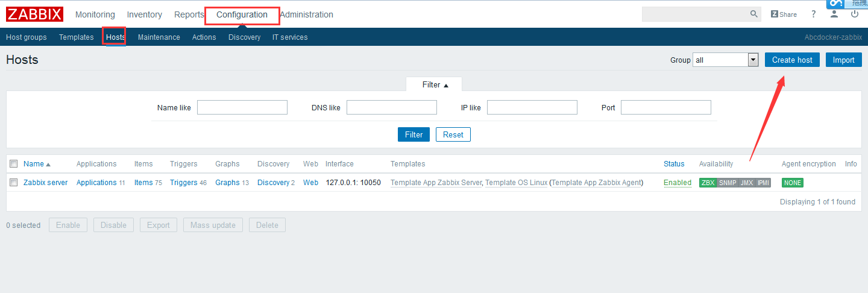Go to Actions submenu
The image size is (868, 293).
click(x=204, y=37)
